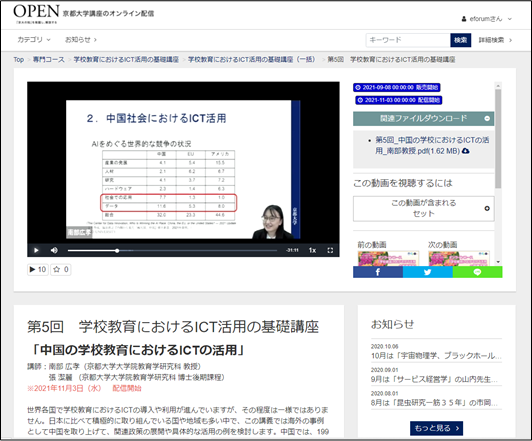
Task: Click the 2021-09-08 販売開始 badge
Action: coord(397,88)
